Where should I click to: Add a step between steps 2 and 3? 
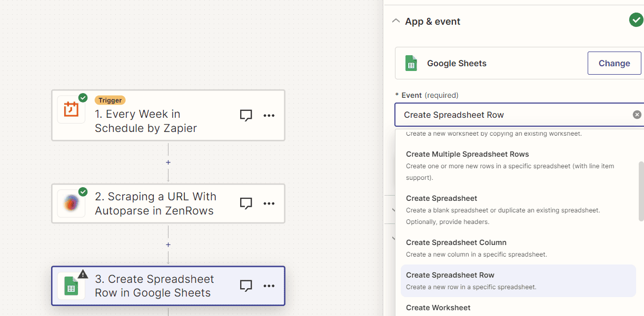point(168,245)
